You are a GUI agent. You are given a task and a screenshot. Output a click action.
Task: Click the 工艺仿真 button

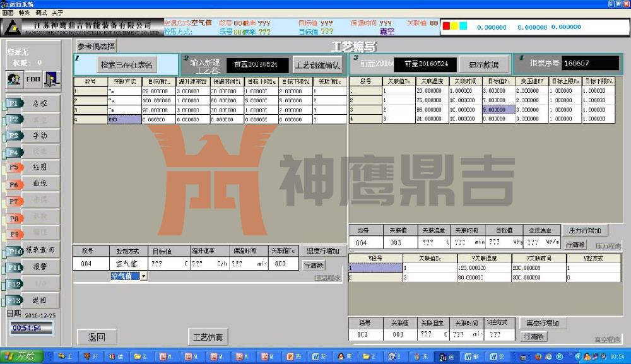pos(208,337)
